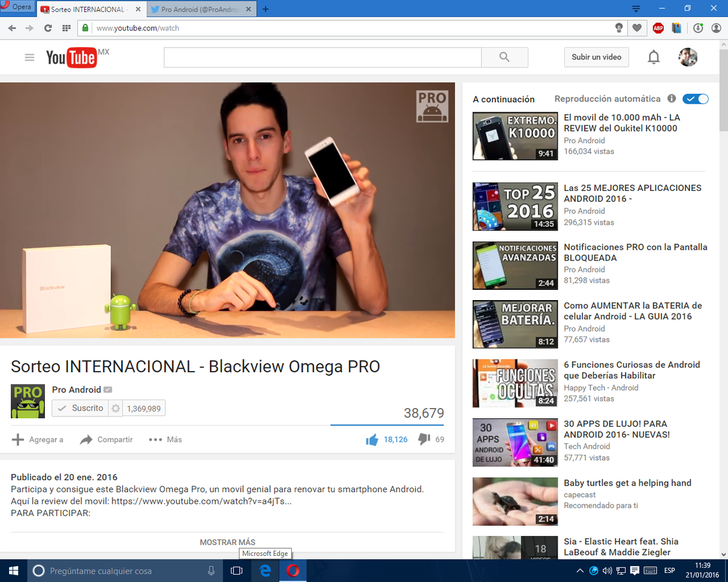This screenshot has width=728, height=582.
Task: Expand the Más options menu
Action: click(166, 440)
